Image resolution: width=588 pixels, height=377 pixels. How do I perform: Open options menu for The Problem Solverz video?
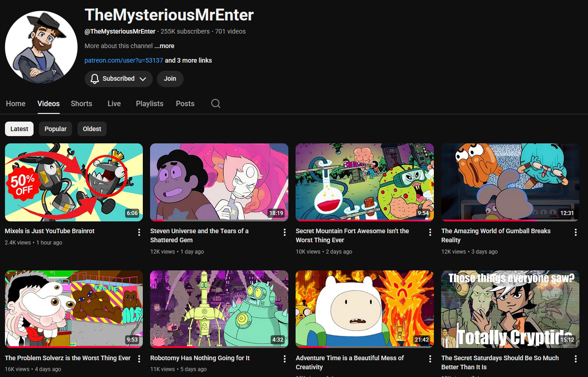pos(139,359)
